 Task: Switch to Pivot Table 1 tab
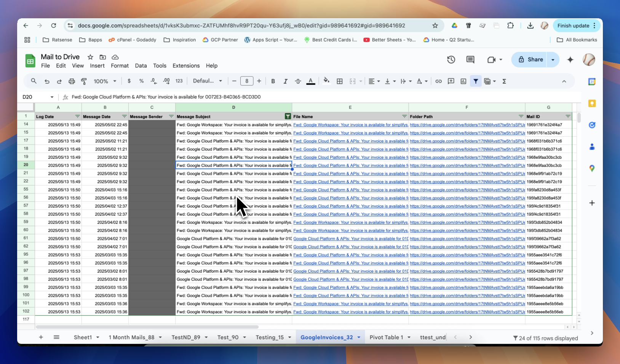point(386,337)
